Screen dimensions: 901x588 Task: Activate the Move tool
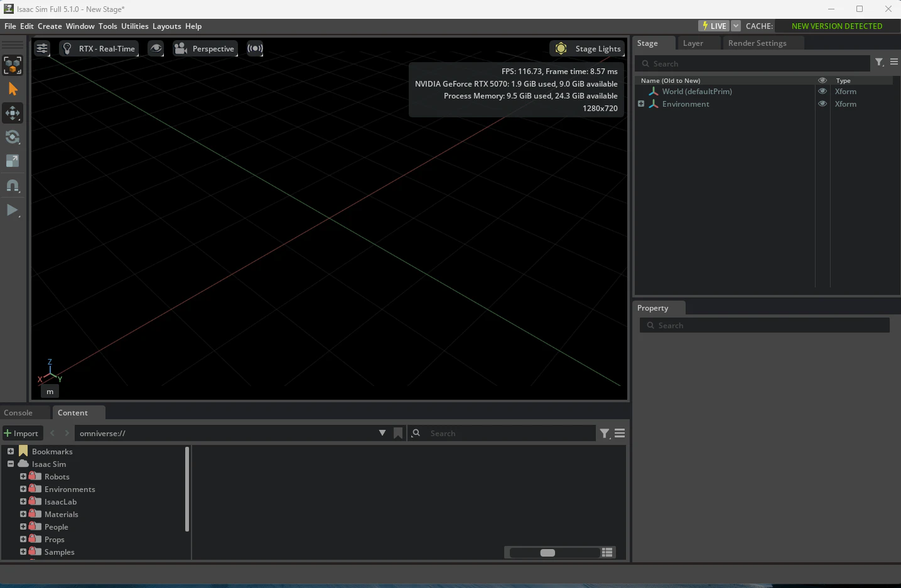point(13,113)
